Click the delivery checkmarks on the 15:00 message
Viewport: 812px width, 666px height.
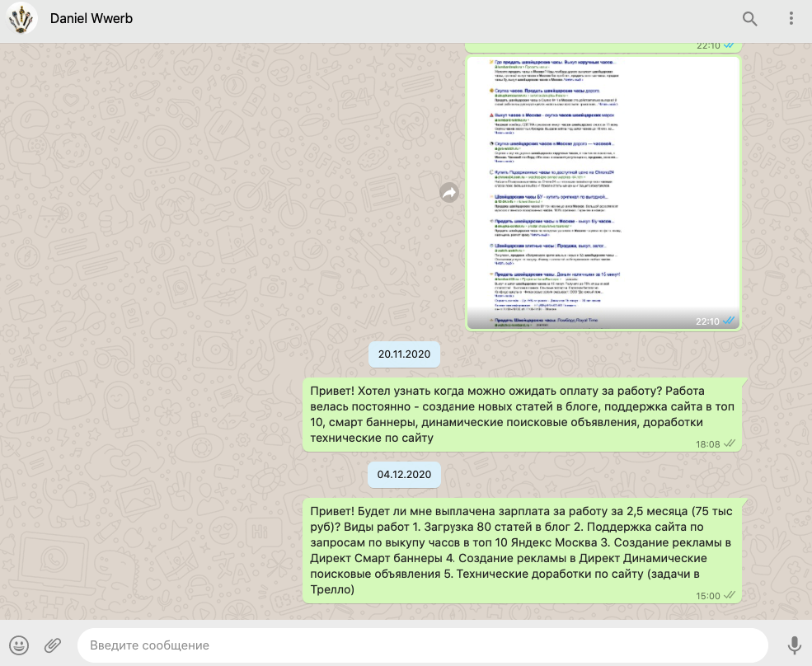point(730,595)
